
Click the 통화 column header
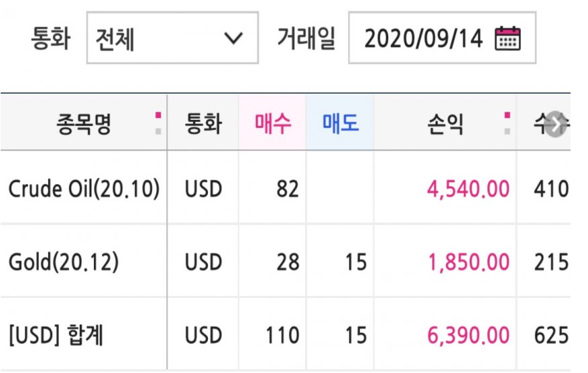pyautogui.click(x=203, y=123)
